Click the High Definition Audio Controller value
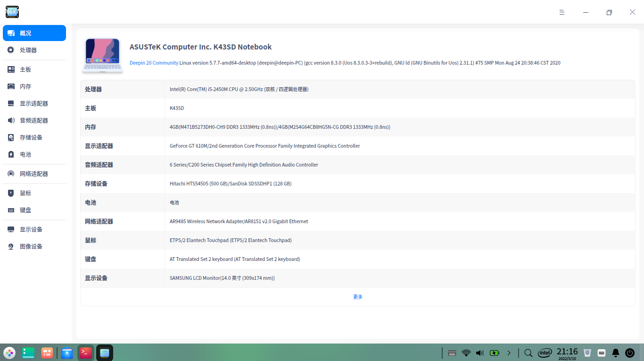Screen dimensions: 644x361 point(244,165)
